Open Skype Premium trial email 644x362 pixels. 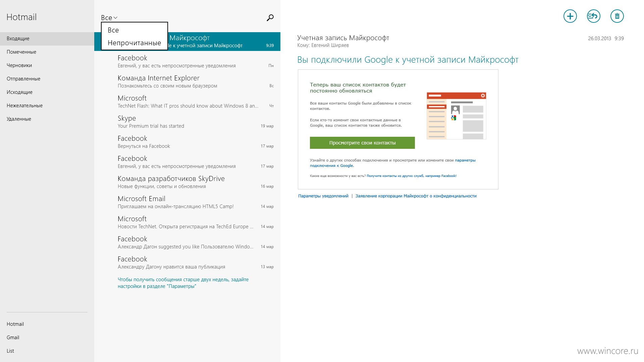[x=187, y=122]
